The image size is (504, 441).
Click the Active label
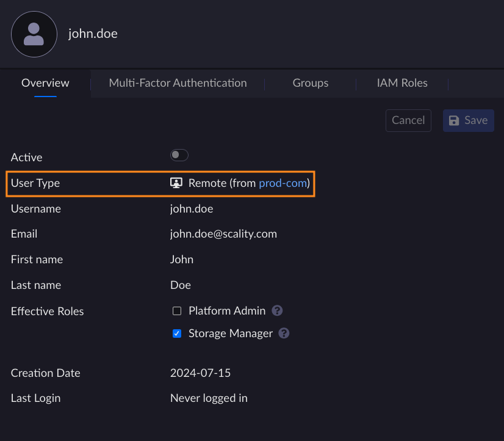(x=27, y=158)
